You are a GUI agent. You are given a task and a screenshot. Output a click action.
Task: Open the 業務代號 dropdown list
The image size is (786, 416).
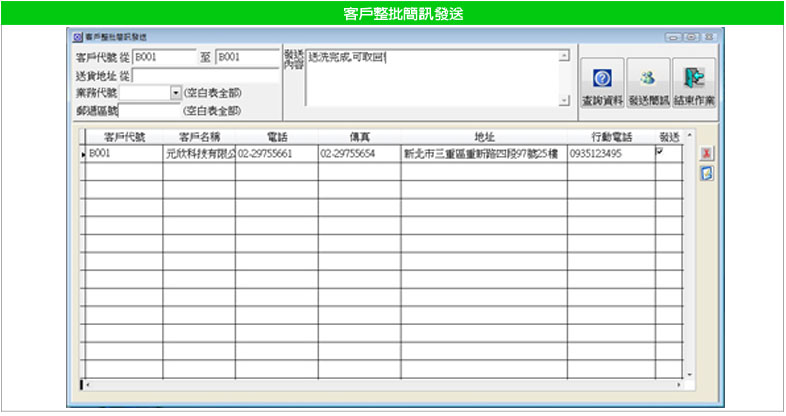click(176, 92)
